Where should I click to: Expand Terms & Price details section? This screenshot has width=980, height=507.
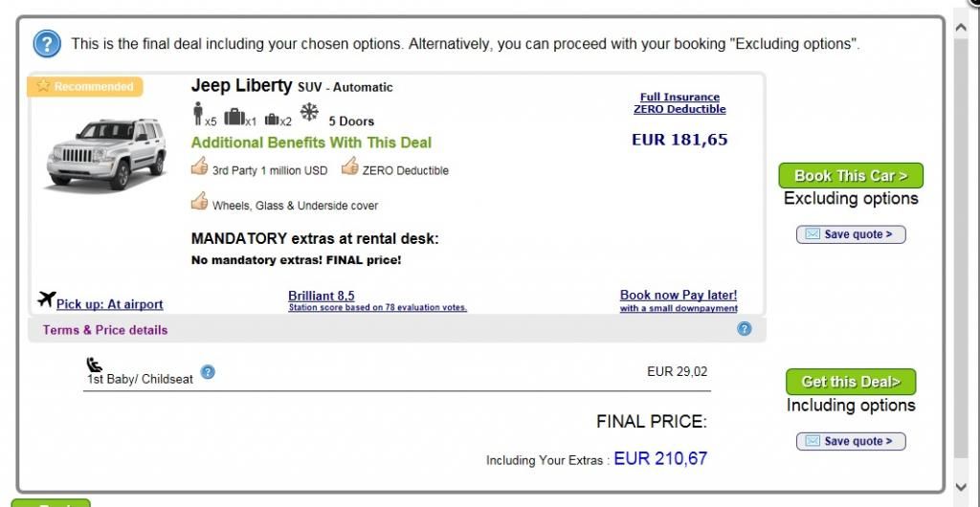(105, 330)
